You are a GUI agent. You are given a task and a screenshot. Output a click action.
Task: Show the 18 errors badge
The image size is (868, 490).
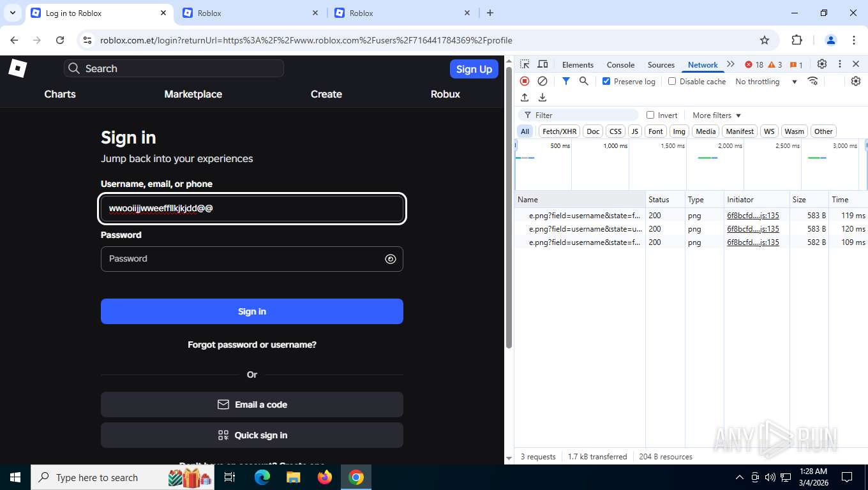pyautogui.click(x=754, y=64)
